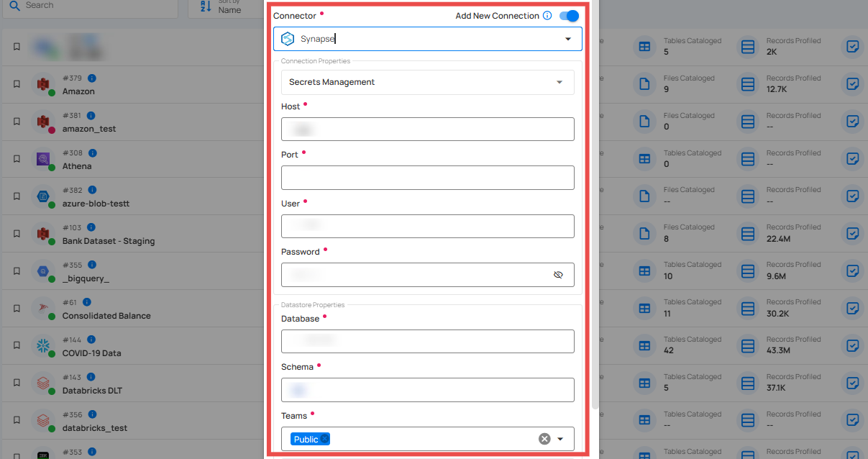Click the Athena connector logo
The image size is (868, 459).
(45, 158)
